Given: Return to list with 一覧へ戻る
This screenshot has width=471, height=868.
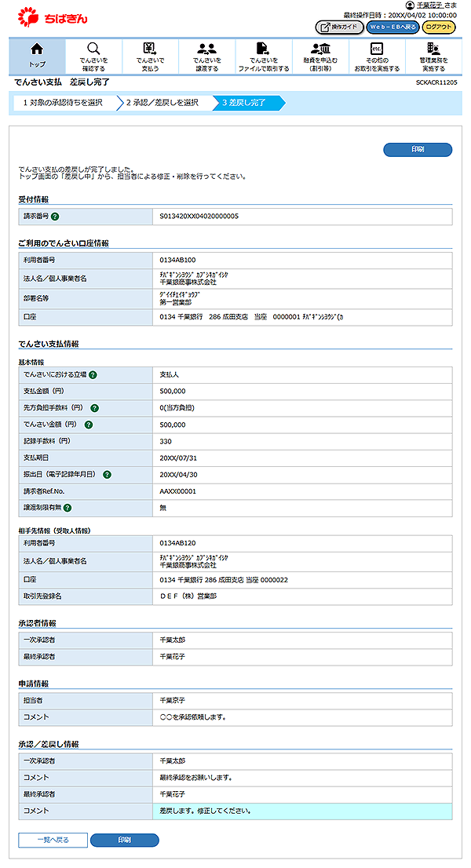Looking at the screenshot, I should pyautogui.click(x=53, y=840).
